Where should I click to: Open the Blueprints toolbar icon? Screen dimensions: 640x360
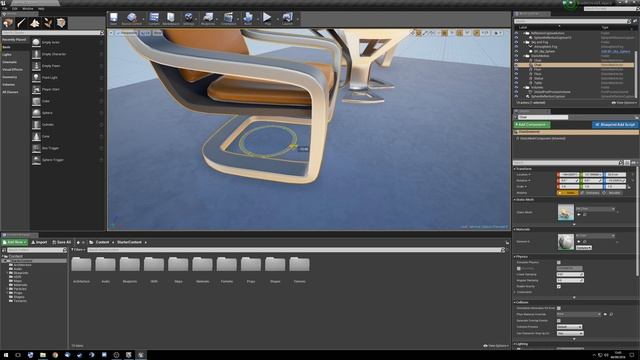(x=208, y=18)
